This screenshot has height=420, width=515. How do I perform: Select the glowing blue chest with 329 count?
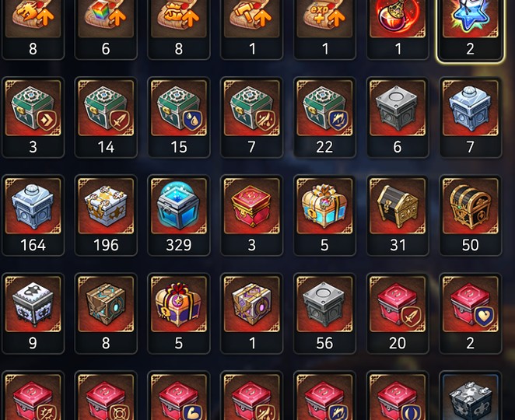click(x=179, y=215)
